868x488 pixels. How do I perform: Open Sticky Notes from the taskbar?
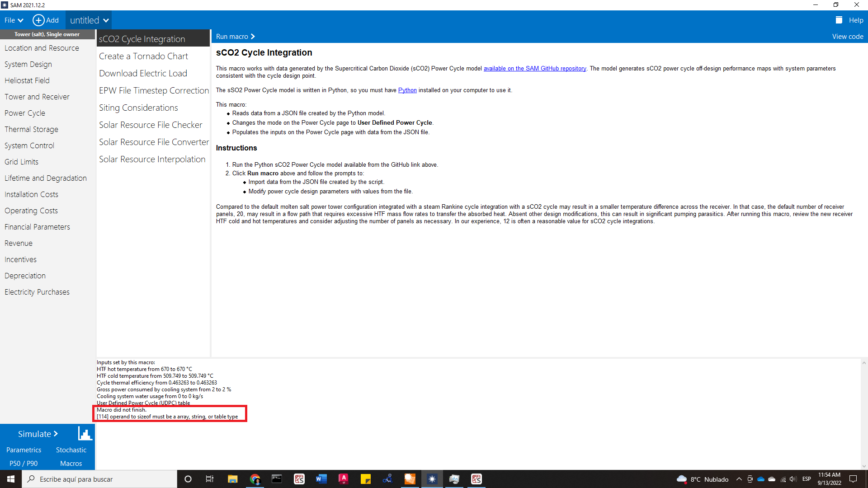pyautogui.click(x=366, y=479)
